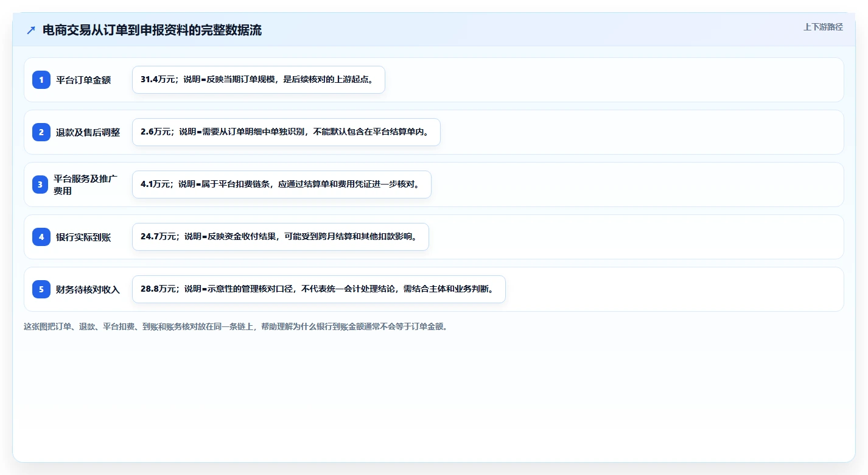Click the 4.1万元 description box

pyautogui.click(x=282, y=185)
